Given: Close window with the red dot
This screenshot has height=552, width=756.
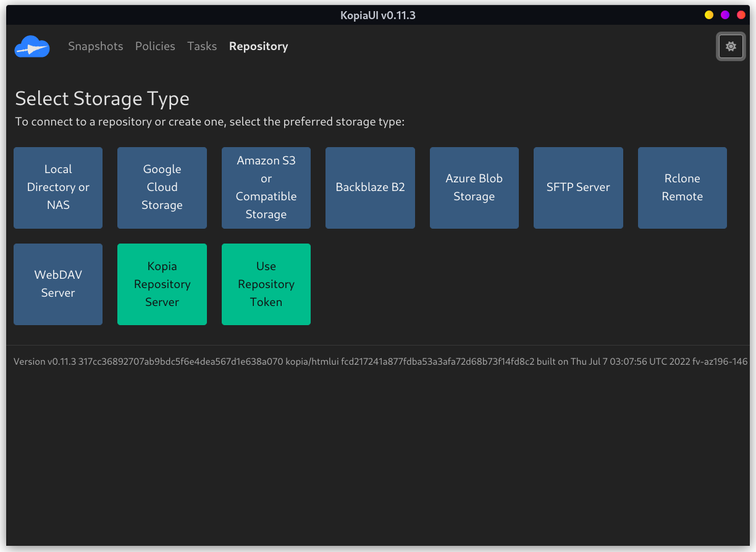Looking at the screenshot, I should 741,15.
